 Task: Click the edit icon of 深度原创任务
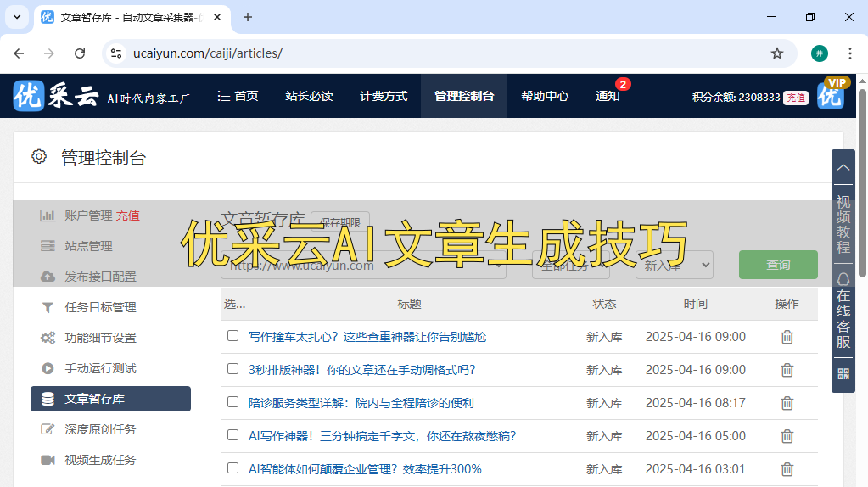pos(48,429)
